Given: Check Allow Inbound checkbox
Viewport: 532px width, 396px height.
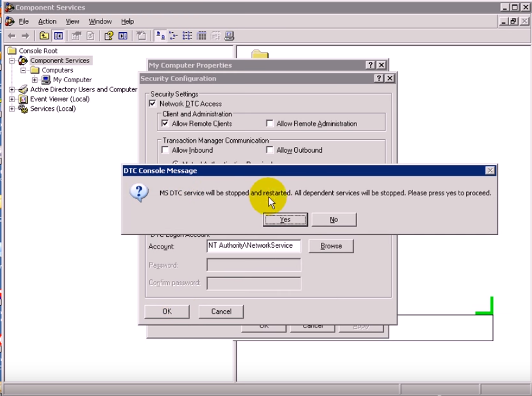Looking at the screenshot, I should tap(165, 150).
